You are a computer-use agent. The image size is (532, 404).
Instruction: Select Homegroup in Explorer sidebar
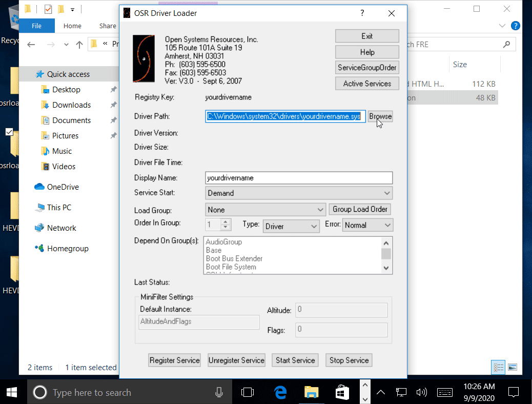[68, 249]
